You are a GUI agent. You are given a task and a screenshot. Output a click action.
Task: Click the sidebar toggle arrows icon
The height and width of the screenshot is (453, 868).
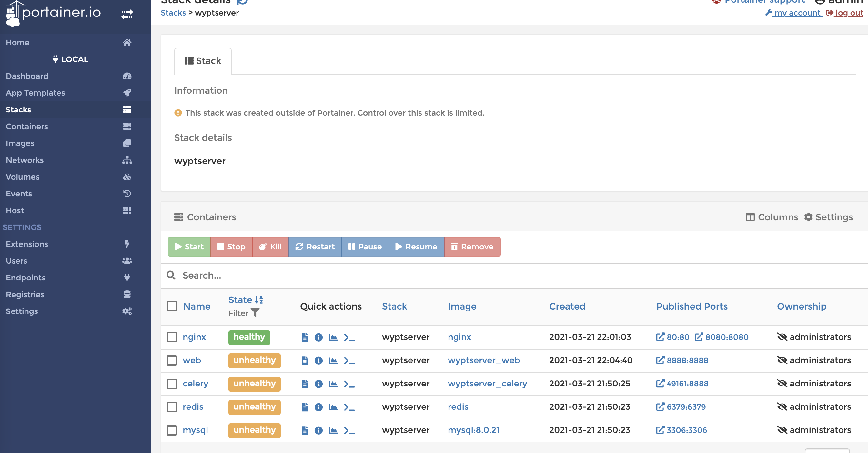tap(127, 14)
